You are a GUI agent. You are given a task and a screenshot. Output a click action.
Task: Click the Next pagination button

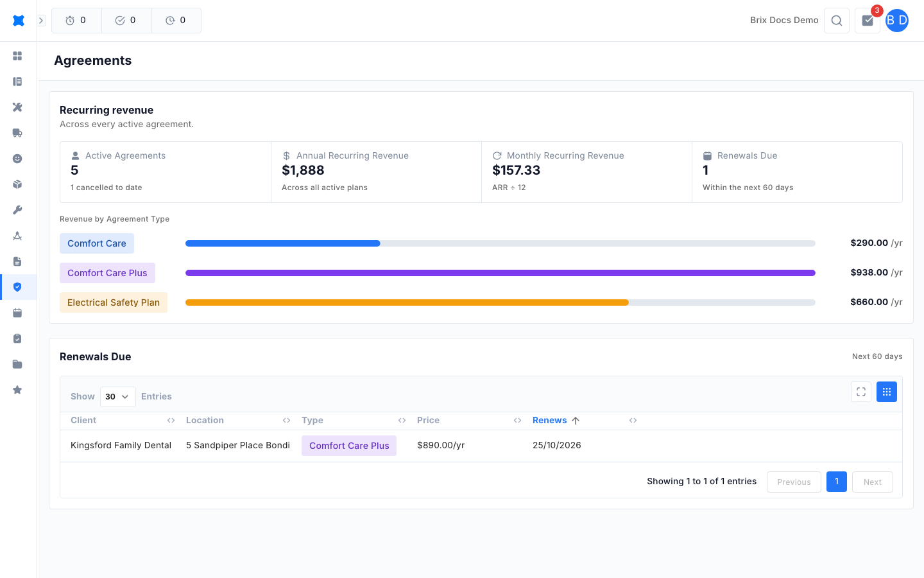pyautogui.click(x=873, y=482)
